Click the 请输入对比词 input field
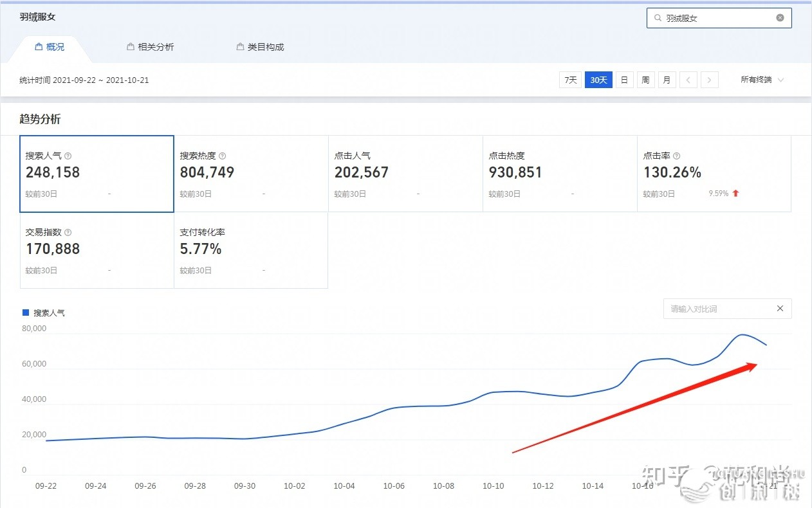Screen dimensions: 812x508 click(717, 309)
